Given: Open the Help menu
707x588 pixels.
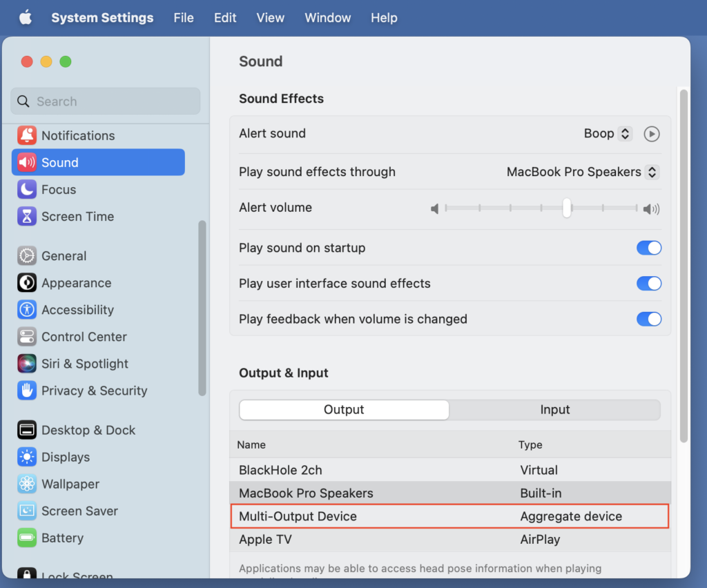Looking at the screenshot, I should coord(384,17).
